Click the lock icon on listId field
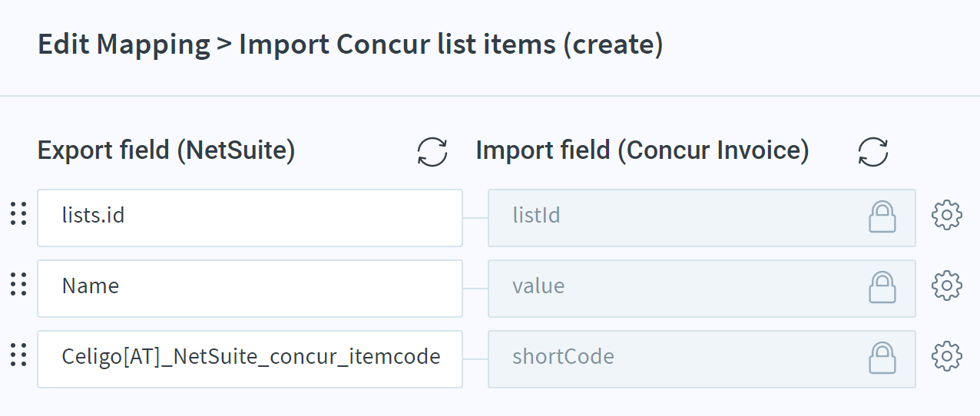This screenshot has height=416, width=980. (882, 216)
